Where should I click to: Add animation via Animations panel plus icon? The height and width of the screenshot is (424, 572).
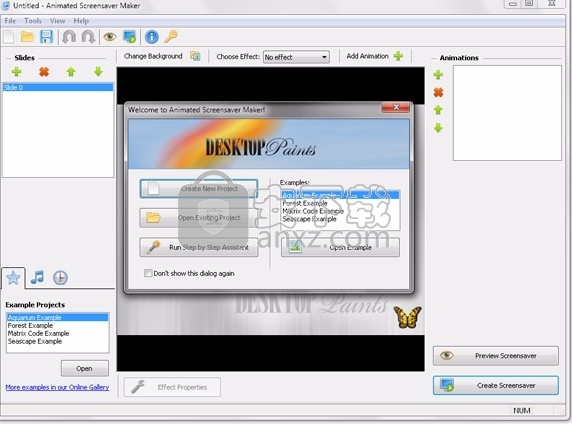pos(438,75)
